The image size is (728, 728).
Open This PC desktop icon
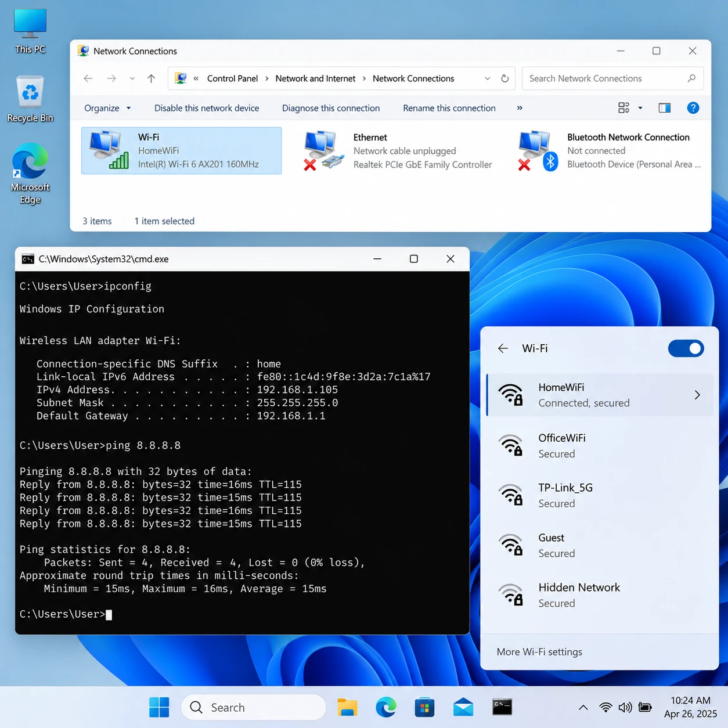click(x=30, y=32)
